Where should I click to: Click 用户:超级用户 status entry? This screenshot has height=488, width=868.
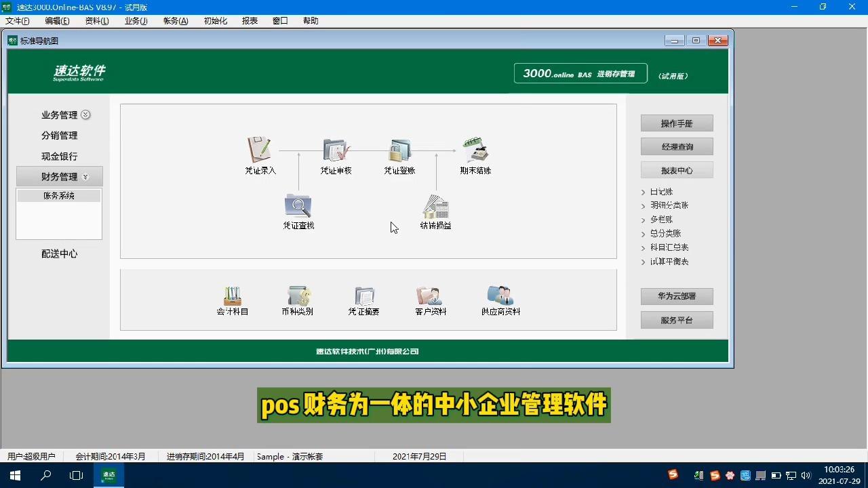click(31, 457)
